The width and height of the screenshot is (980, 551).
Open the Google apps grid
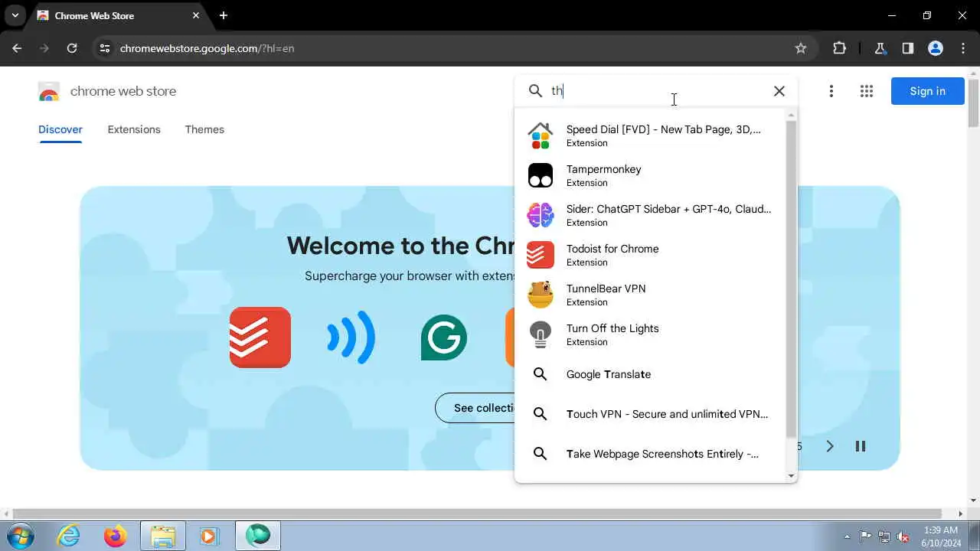pyautogui.click(x=867, y=91)
